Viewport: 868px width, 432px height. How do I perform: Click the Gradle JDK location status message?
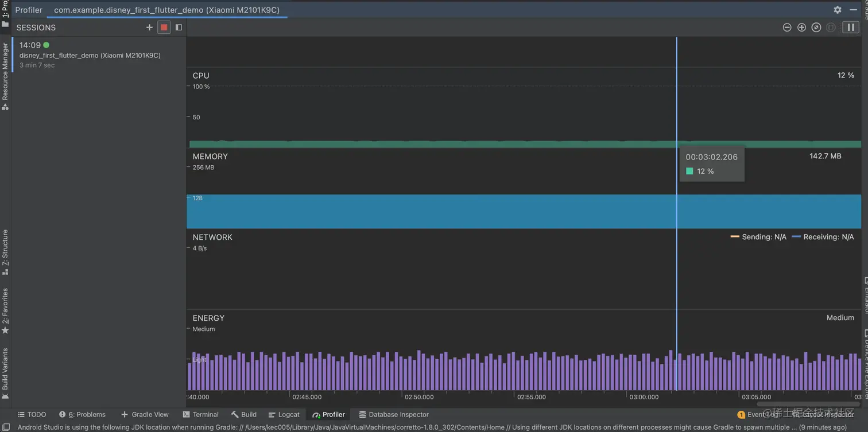pyautogui.click(x=432, y=427)
